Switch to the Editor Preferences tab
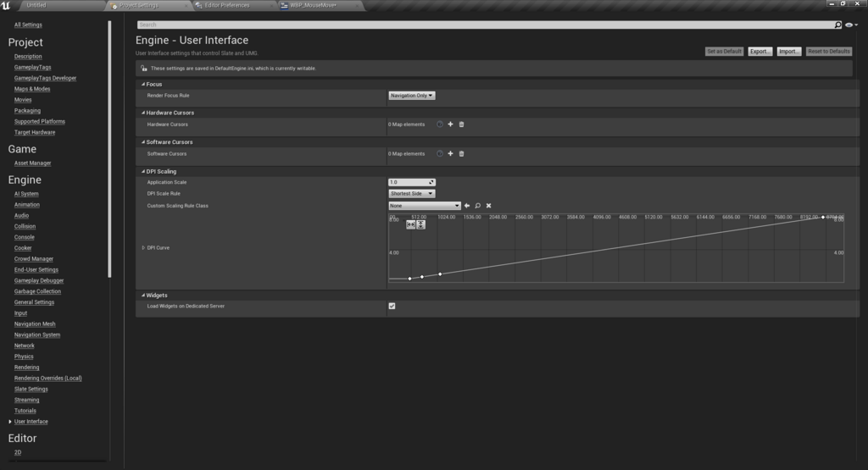This screenshot has height=470, width=868. [232, 6]
